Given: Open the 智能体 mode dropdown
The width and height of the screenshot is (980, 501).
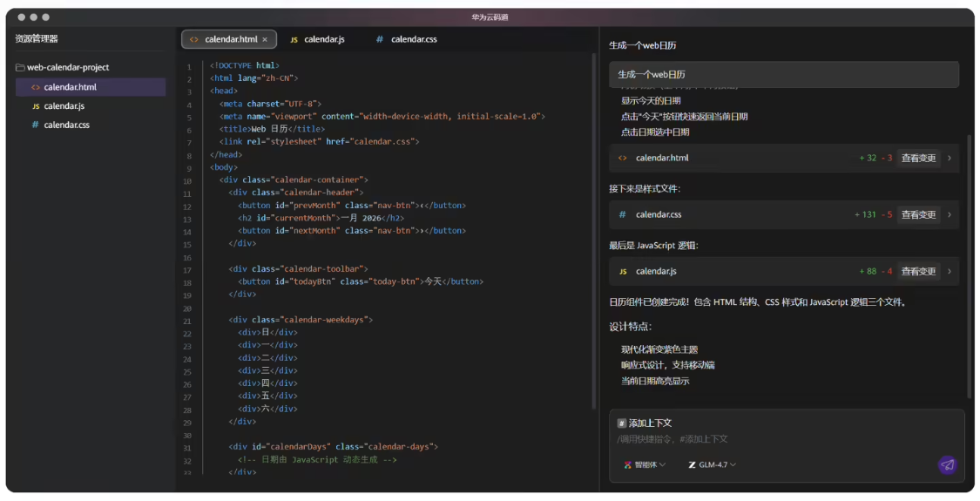Looking at the screenshot, I should click(645, 464).
